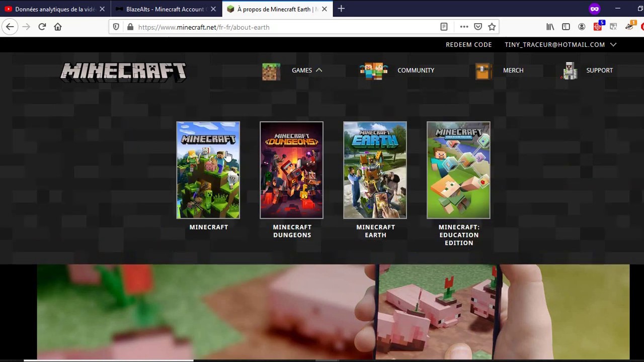
Task: Click the private browsing mask icon
Action: point(595,9)
